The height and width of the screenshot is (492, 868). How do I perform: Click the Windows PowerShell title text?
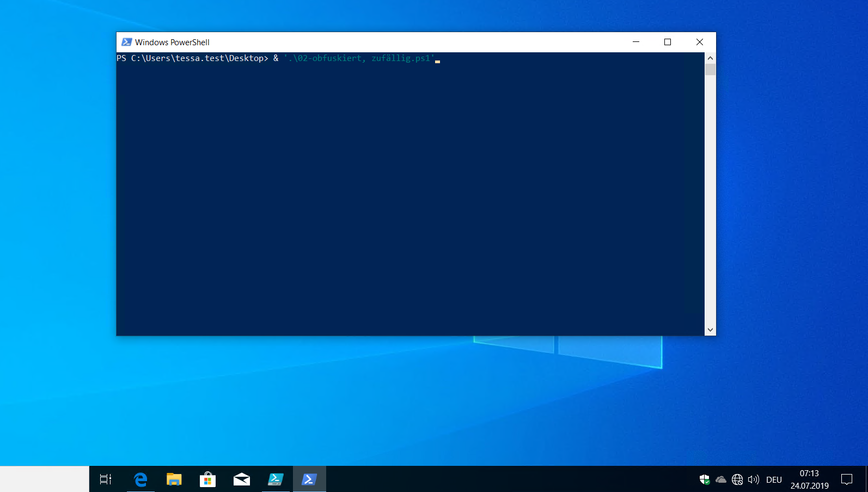(172, 42)
